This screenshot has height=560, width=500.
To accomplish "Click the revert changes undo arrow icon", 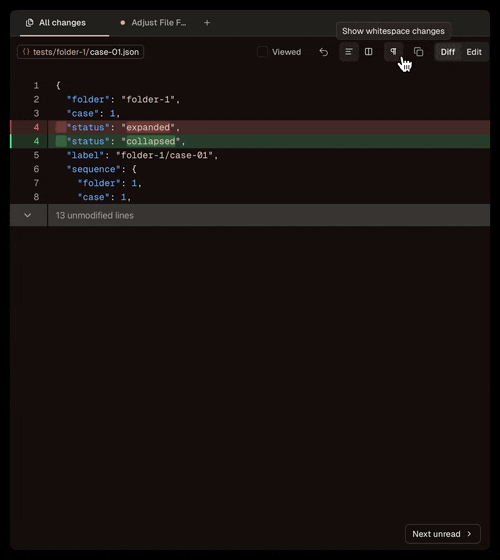I will click(x=324, y=52).
